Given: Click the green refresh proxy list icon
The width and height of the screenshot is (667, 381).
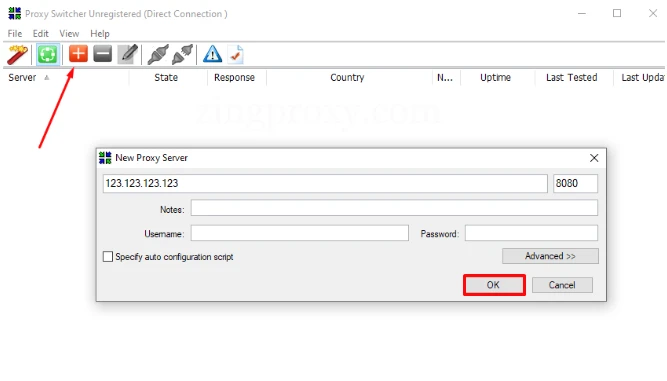Looking at the screenshot, I should 47,54.
